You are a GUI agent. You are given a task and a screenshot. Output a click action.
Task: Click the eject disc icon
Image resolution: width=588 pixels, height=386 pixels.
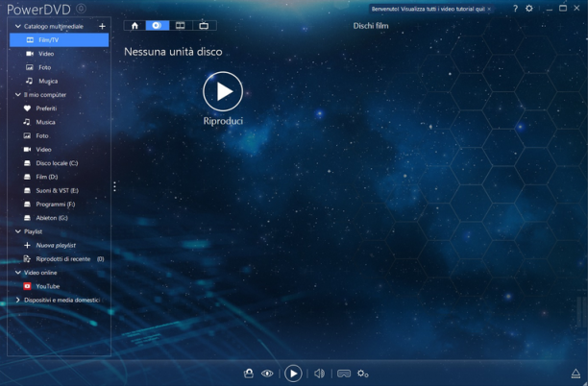point(576,374)
